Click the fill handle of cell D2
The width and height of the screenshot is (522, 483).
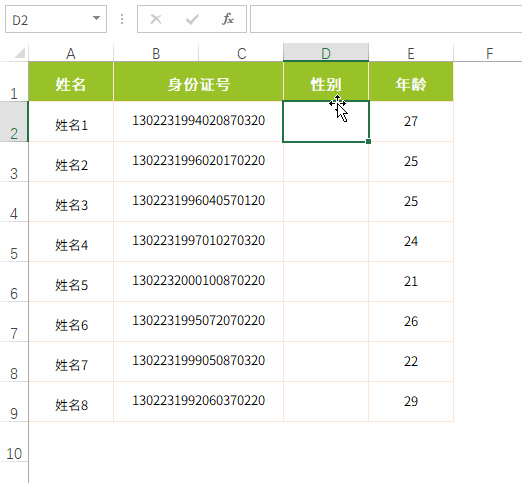(x=368, y=142)
